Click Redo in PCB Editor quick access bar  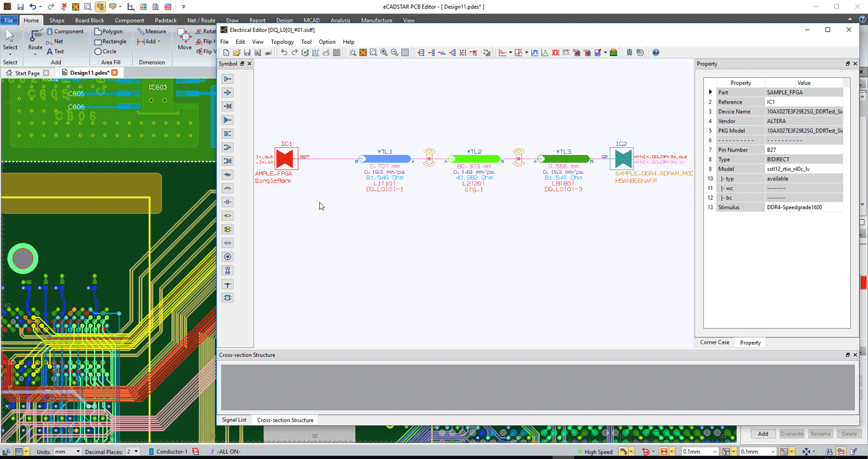pos(51,6)
